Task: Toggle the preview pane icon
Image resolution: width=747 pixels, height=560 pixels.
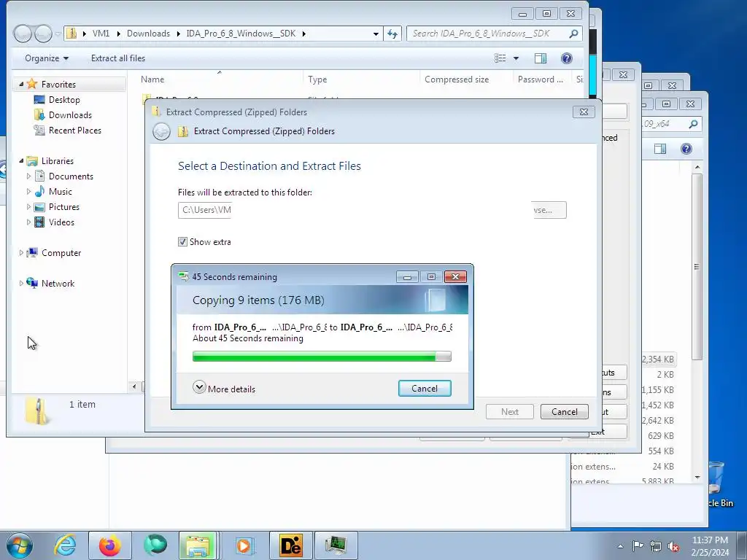Action: (x=541, y=58)
